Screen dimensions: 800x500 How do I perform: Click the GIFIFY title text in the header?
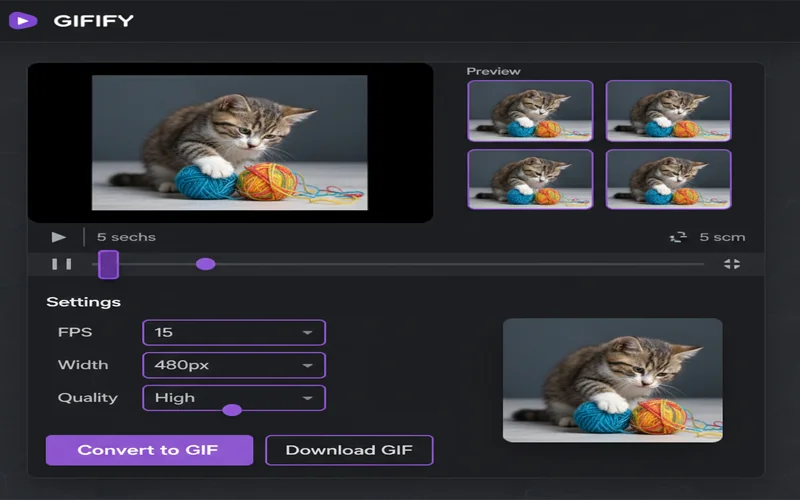click(x=93, y=21)
